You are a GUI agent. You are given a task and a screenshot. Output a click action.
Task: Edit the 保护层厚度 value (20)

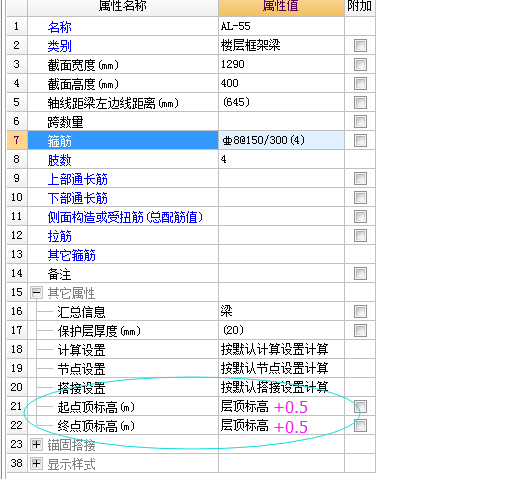[281, 330]
